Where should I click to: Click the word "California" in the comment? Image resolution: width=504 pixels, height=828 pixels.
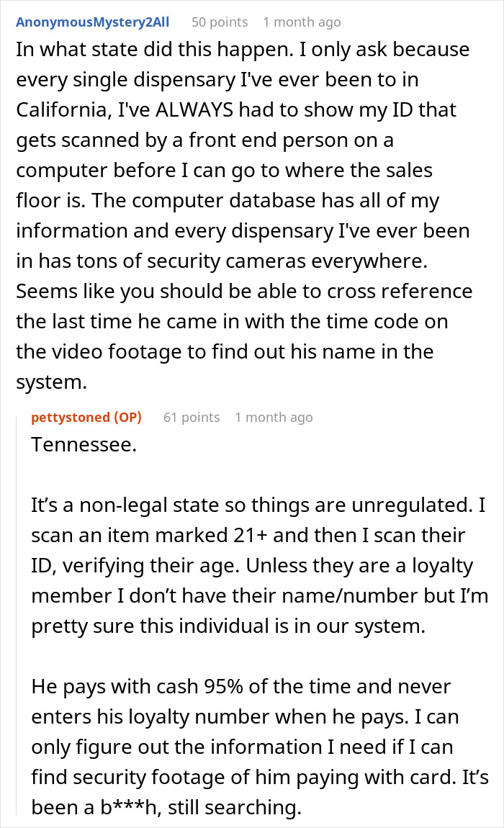(64, 110)
